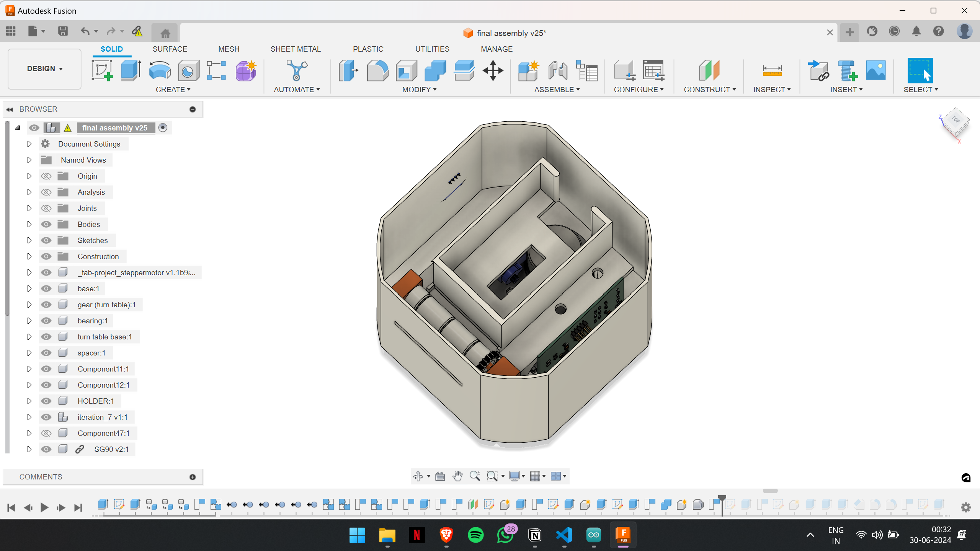The height and width of the screenshot is (551, 980).
Task: Expand the SG90 v2:1 component
Action: tap(29, 449)
